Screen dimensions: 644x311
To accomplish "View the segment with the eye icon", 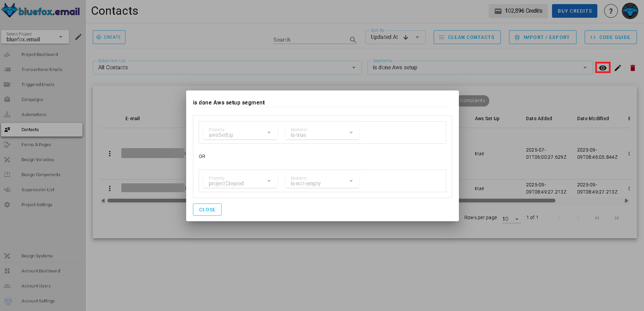I will coord(603,68).
